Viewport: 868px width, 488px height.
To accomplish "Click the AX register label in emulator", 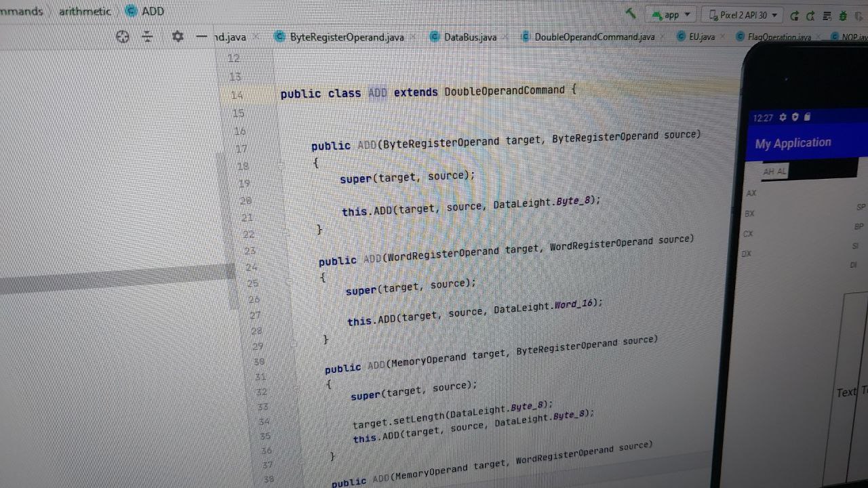I will tap(751, 194).
